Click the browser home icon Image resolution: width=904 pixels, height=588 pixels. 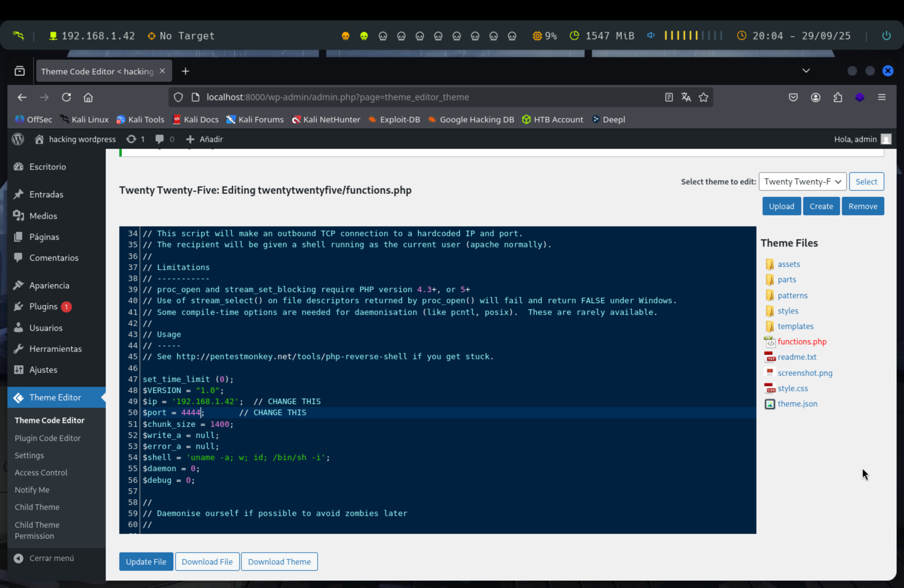[x=88, y=97]
